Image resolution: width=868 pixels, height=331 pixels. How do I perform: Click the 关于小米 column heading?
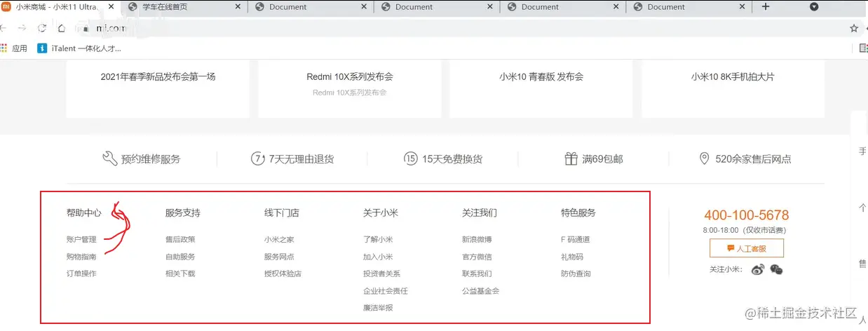381,212
